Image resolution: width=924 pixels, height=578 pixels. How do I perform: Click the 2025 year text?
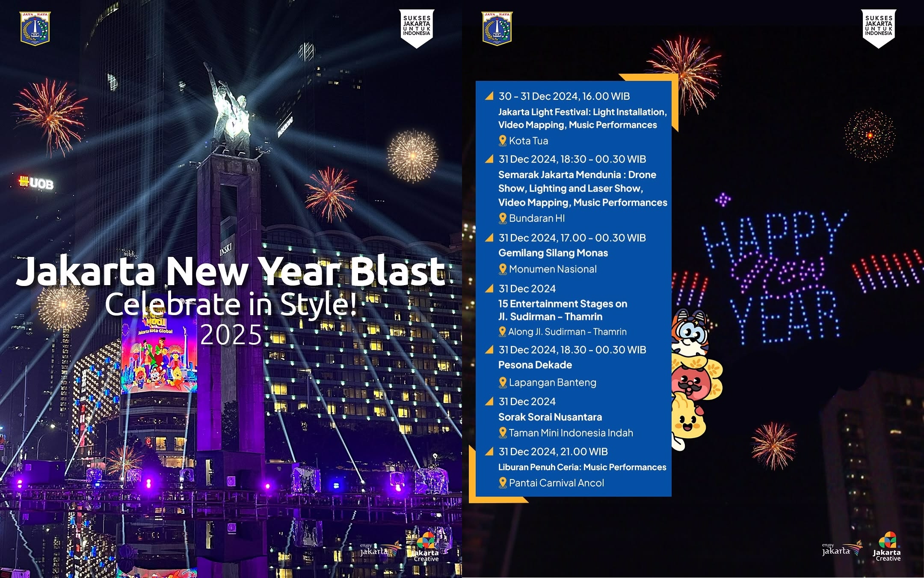pos(231,334)
